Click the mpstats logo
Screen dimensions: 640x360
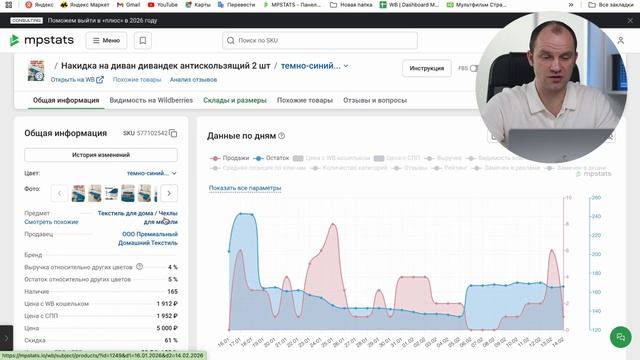42,40
